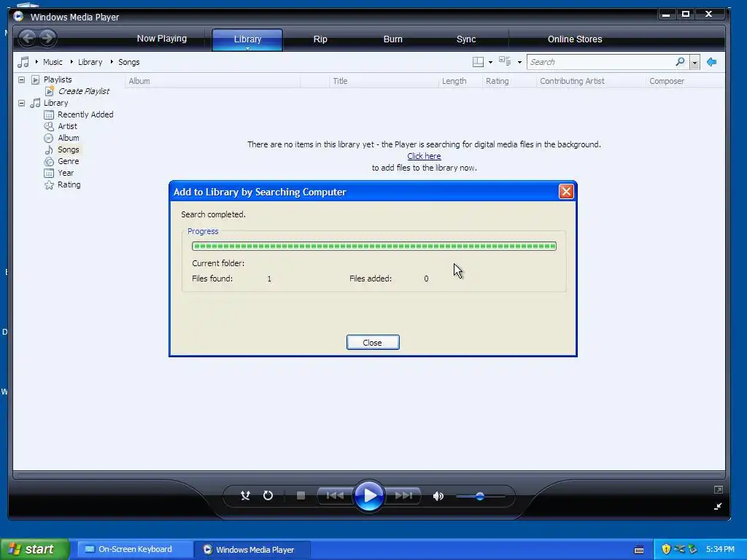Expand the arrow before Songs breadcrumb
Viewport: 747px width, 560px height.
tap(112, 61)
